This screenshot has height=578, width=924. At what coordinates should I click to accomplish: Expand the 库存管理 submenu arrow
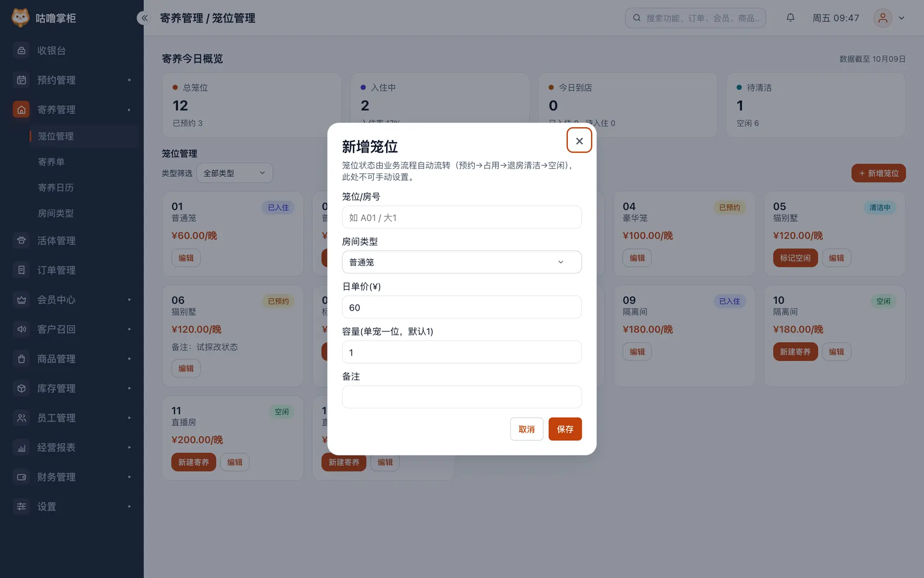[129, 388]
